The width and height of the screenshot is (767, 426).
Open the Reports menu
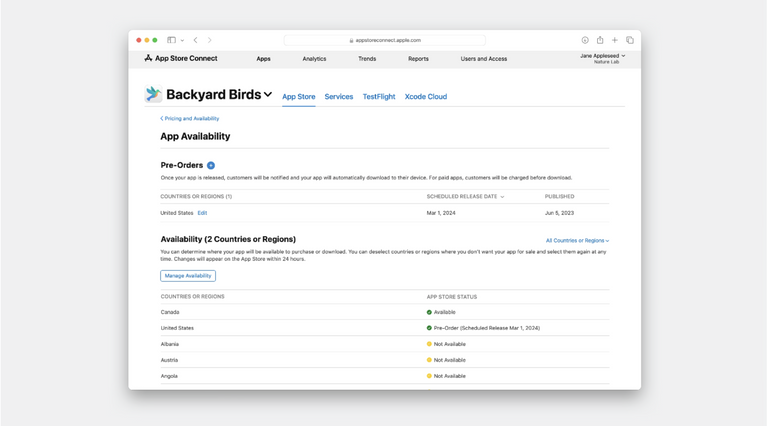pos(418,59)
